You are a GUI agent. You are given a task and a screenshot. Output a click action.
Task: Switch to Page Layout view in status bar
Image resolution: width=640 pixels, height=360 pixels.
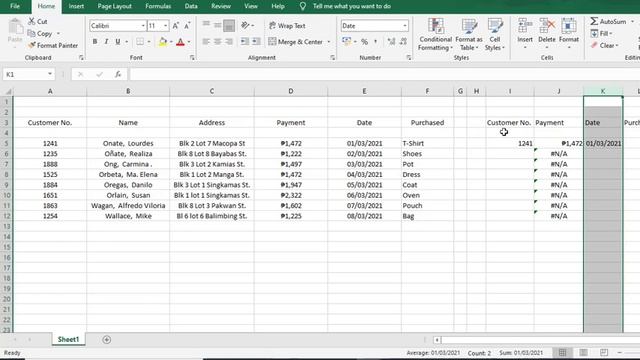583,353
